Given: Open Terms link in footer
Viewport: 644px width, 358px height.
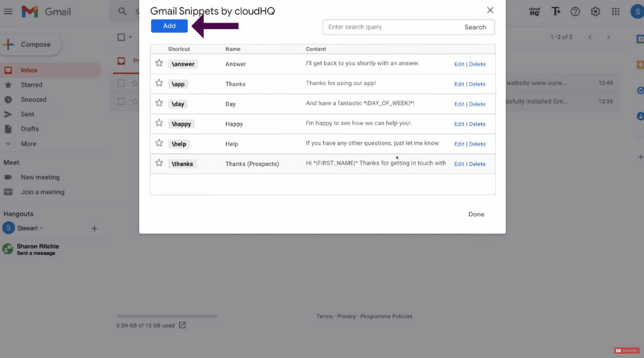Looking at the screenshot, I should (x=324, y=316).
